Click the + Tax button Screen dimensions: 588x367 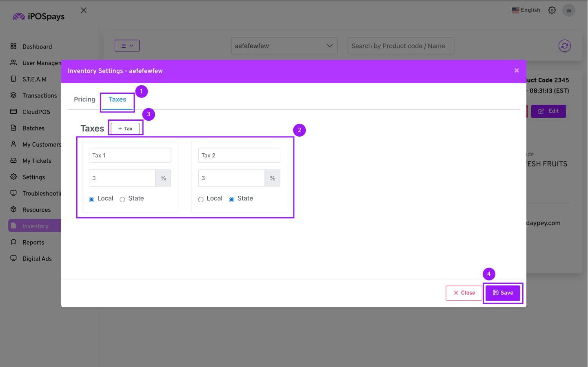tap(125, 128)
